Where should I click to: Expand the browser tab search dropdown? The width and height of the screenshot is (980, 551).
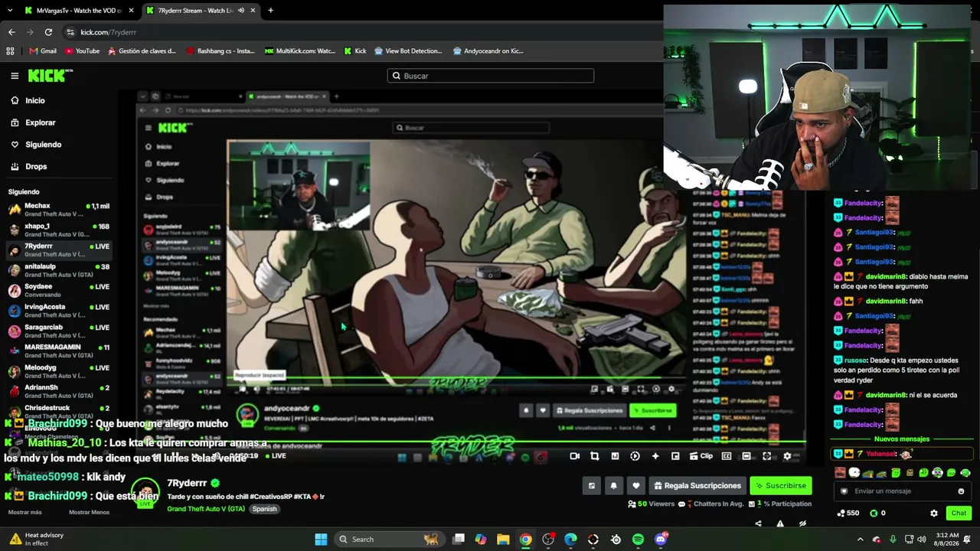[x=9, y=11]
